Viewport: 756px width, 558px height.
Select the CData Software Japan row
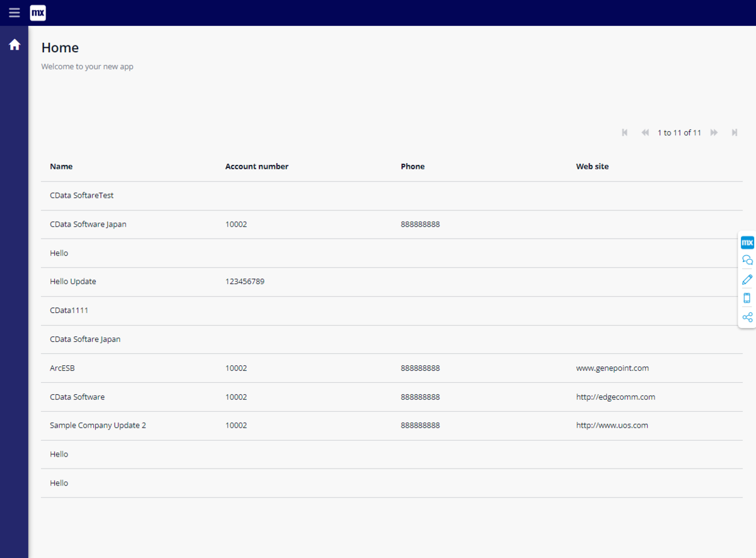tap(392, 224)
